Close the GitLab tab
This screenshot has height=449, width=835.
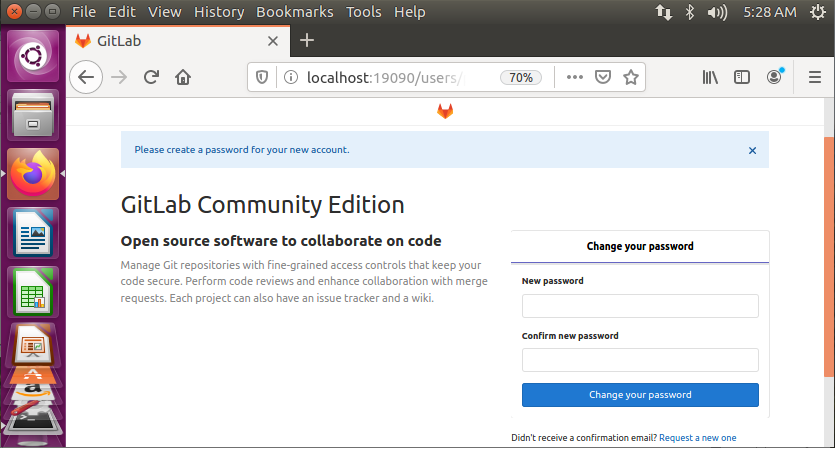pyautogui.click(x=273, y=41)
